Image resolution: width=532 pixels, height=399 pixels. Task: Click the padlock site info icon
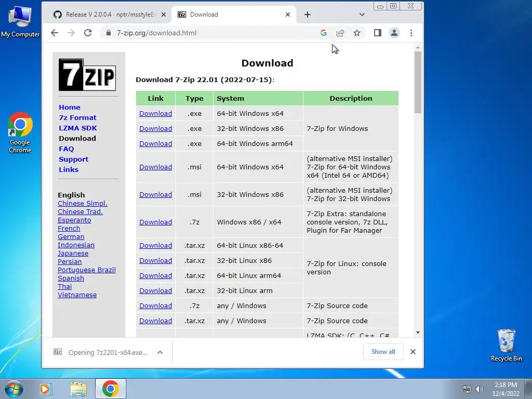[x=109, y=33]
